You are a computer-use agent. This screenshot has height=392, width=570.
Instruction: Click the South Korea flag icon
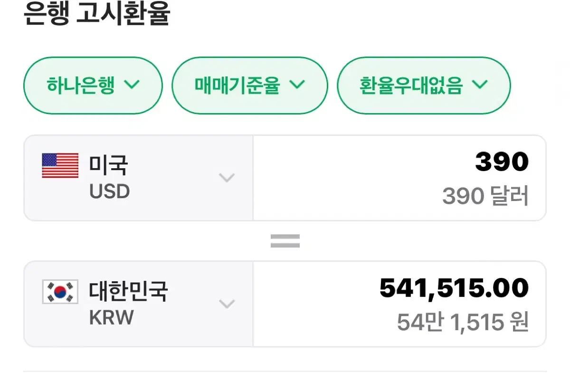60,292
